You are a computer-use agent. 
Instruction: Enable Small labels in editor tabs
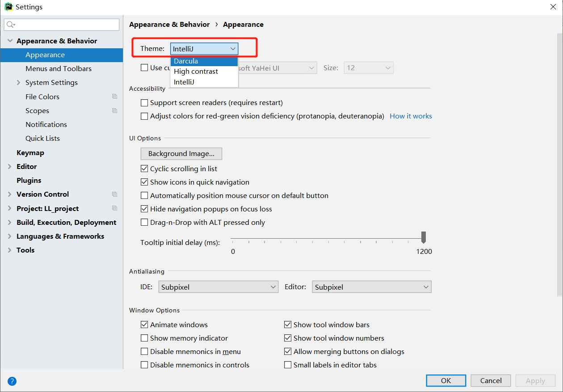(x=288, y=365)
